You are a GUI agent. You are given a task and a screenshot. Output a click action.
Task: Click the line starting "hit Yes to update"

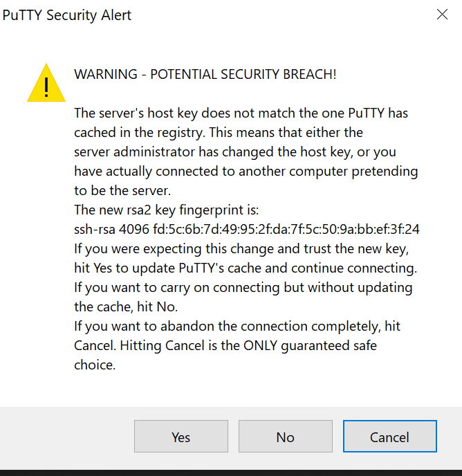(245, 268)
